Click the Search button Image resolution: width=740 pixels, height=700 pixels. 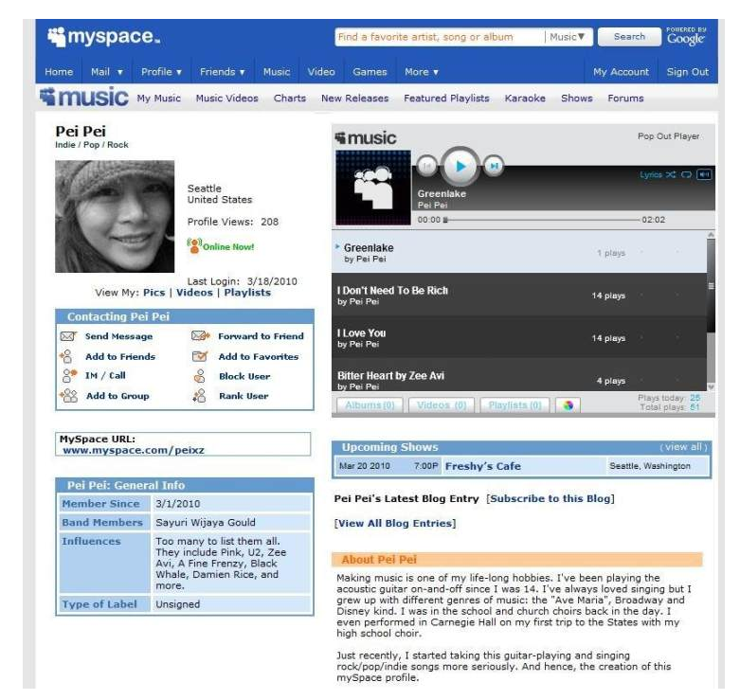coord(629,37)
